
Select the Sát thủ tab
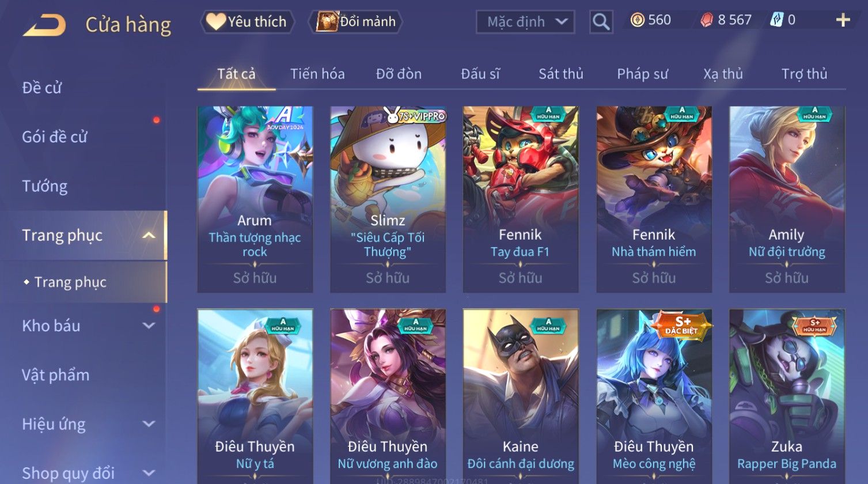tap(560, 74)
